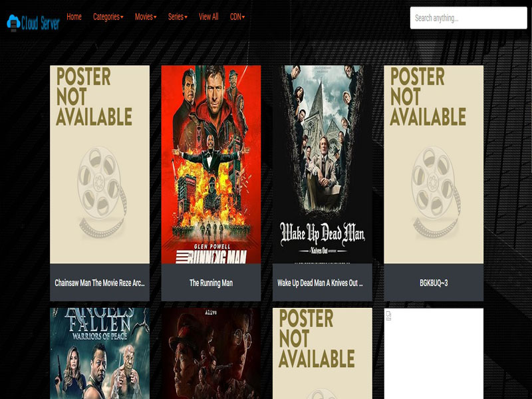Go to the Home page
This screenshot has width=532, height=399.
pyautogui.click(x=74, y=17)
